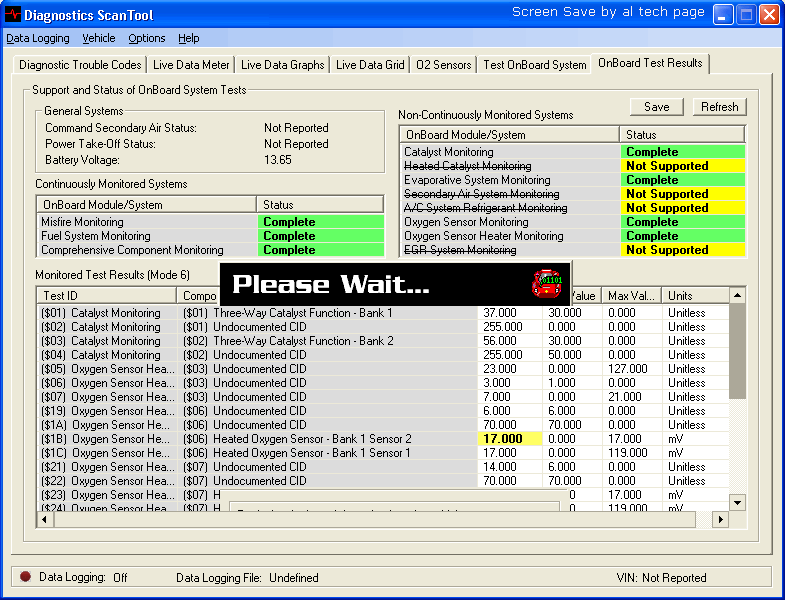785x600 pixels.
Task: Open the Options menu
Action: pyautogui.click(x=147, y=38)
